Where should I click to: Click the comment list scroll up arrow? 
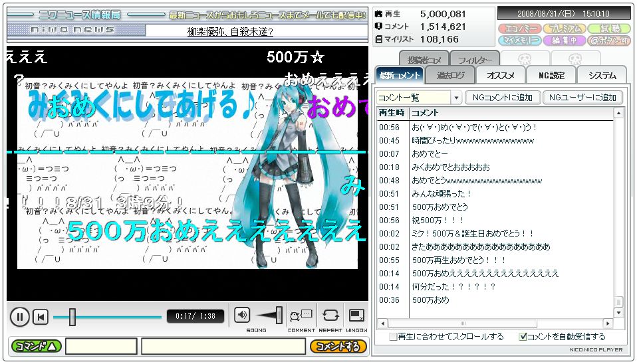pos(618,113)
